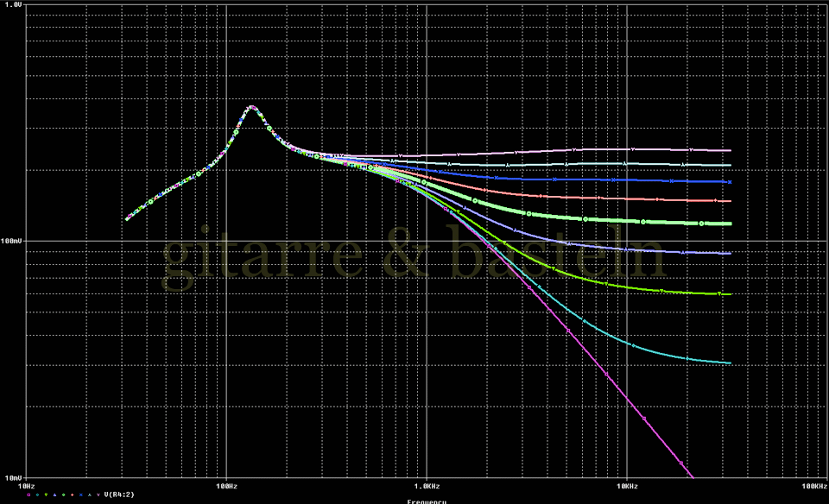Screen dimensions: 829x504
Task: Click the resonance peak of the curves
Action: click(x=251, y=107)
